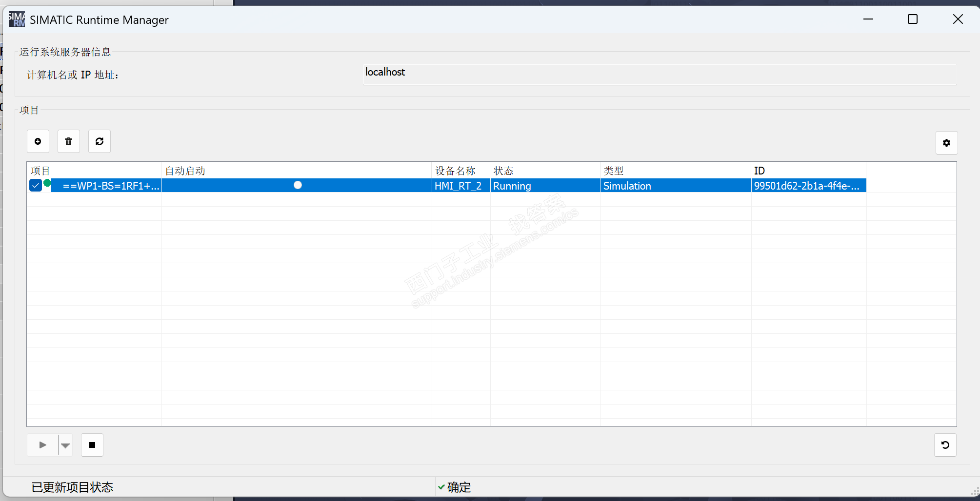Stop the running project

[92, 445]
